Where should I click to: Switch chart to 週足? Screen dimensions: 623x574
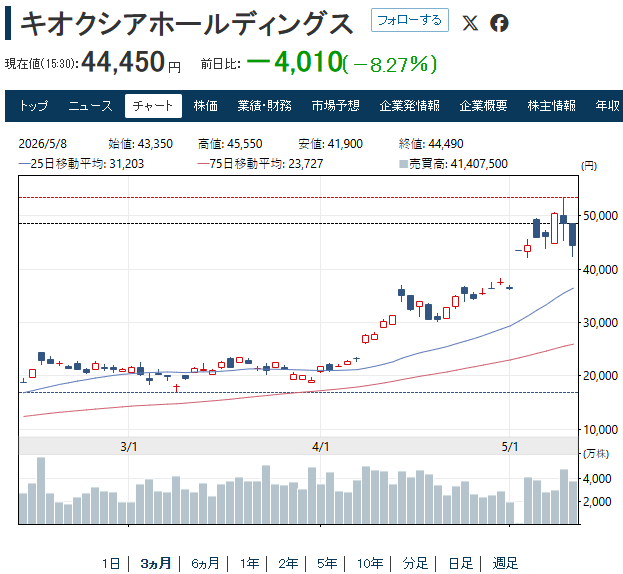505,563
